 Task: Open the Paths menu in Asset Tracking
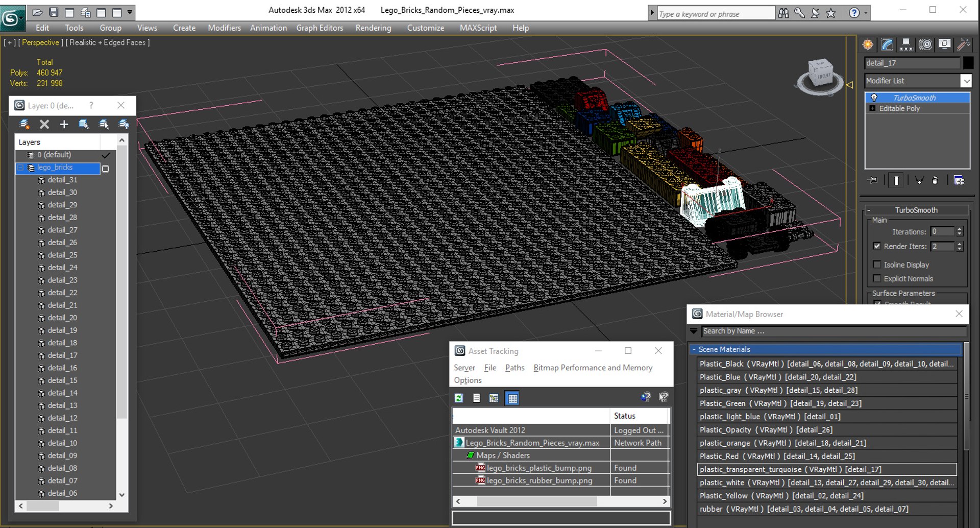(x=514, y=368)
